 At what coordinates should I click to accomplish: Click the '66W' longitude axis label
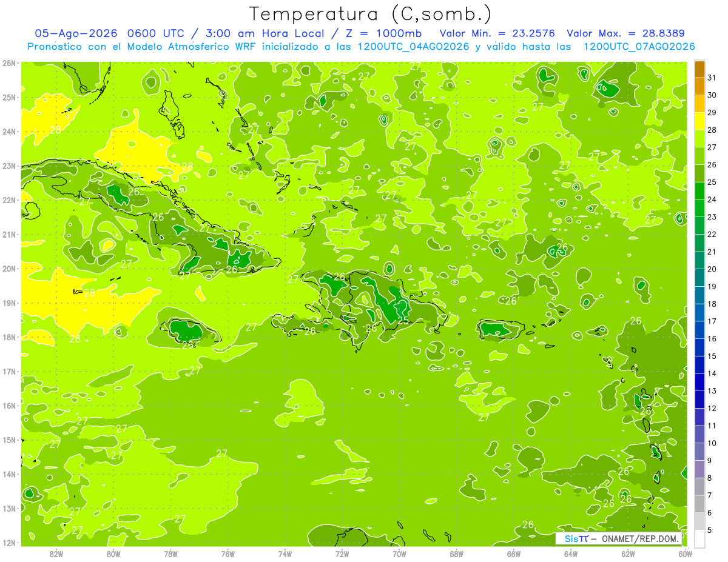pyautogui.click(x=514, y=554)
